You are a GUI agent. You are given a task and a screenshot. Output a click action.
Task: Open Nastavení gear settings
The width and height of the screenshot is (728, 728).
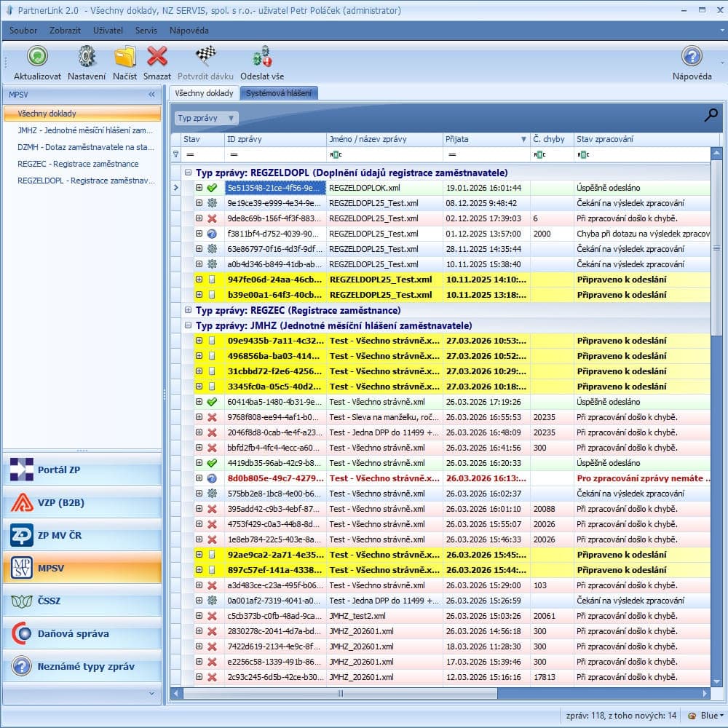coord(87,57)
